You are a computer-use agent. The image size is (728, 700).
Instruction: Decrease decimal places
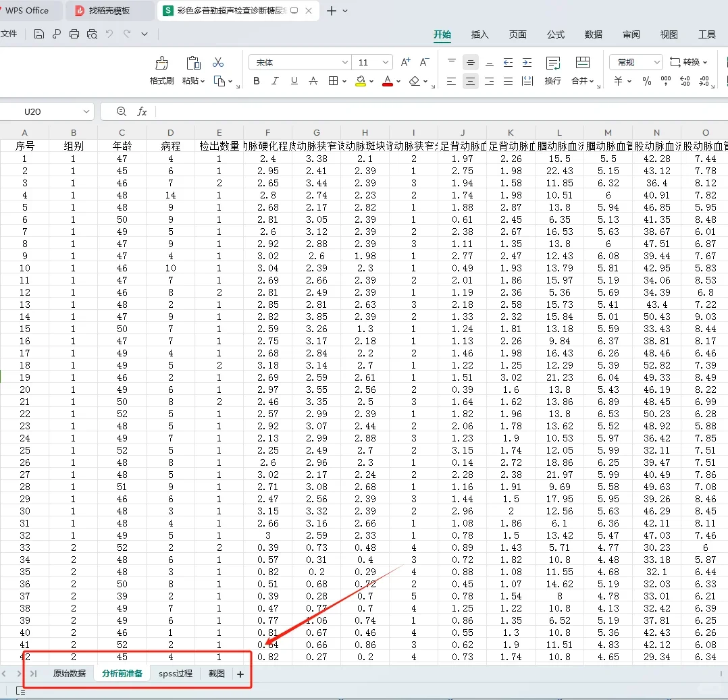click(x=704, y=81)
